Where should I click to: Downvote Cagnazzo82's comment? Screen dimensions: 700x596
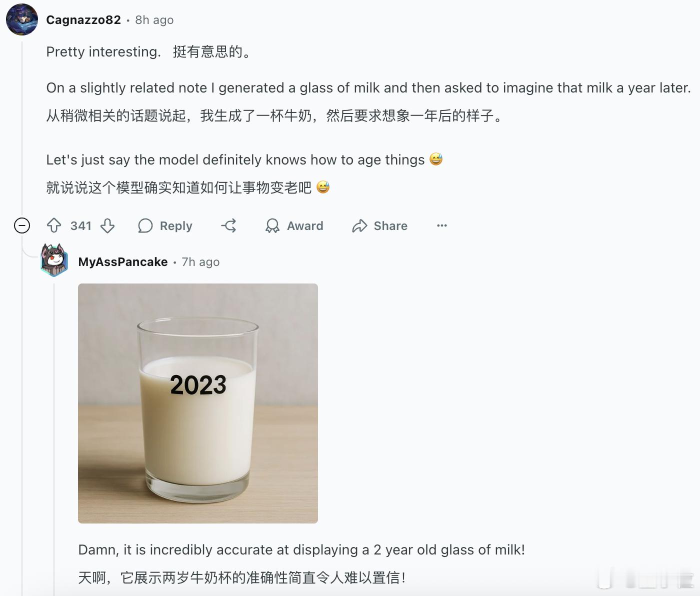(107, 226)
